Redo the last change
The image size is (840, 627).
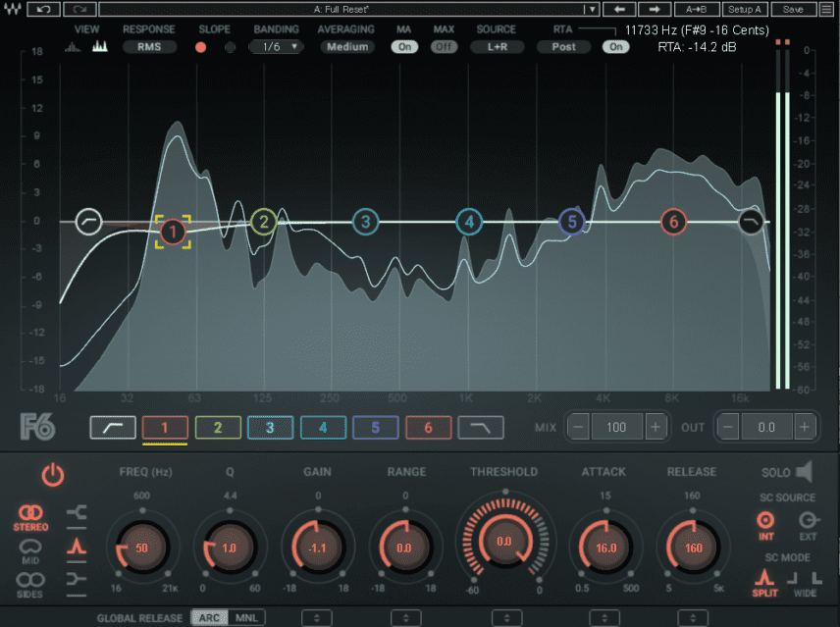coord(79,9)
